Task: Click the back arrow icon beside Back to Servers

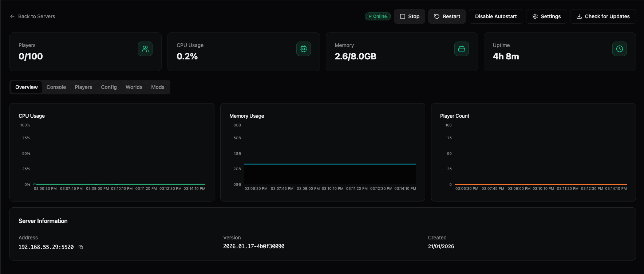Action: (12, 16)
